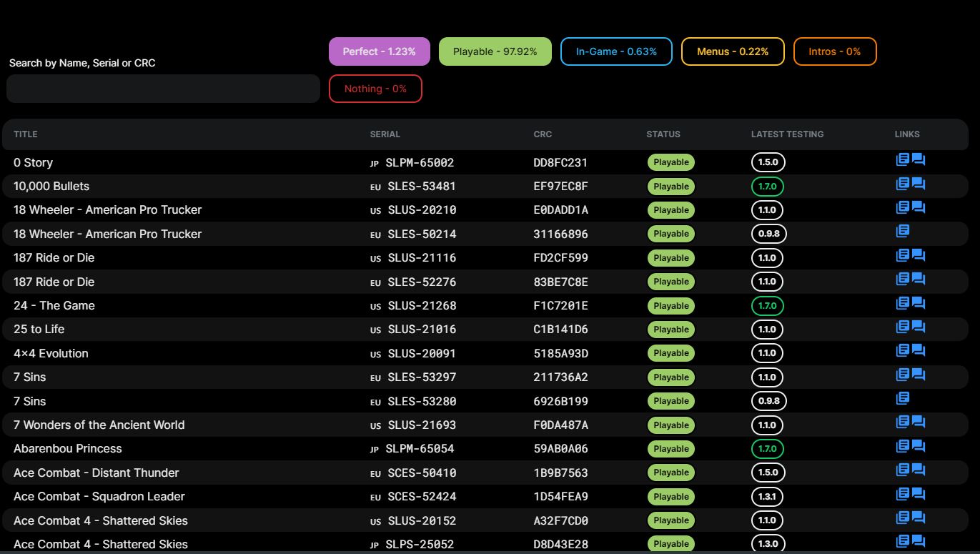The width and height of the screenshot is (980, 554).
Task: Toggle the Playable - 97.92% filter
Action: pos(495,51)
